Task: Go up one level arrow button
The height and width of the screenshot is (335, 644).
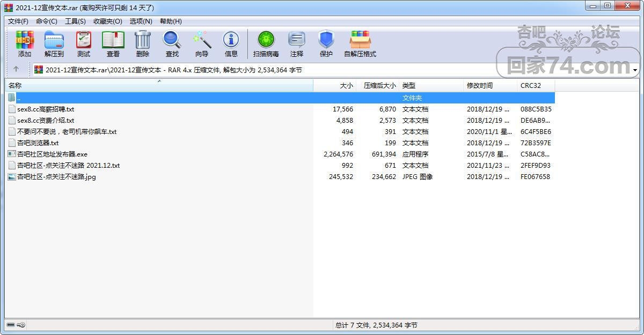Action: [16, 69]
